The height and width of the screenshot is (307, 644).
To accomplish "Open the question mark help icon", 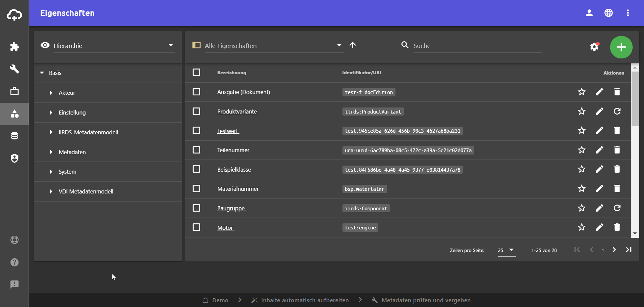I will [14, 262].
